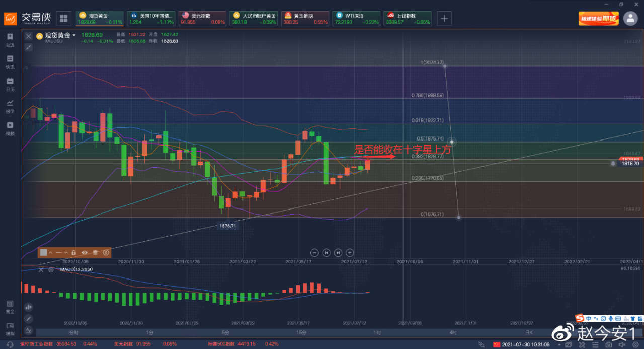Select the 15分 timeframe tab
This screenshot has height=349, width=644.
click(301, 333)
